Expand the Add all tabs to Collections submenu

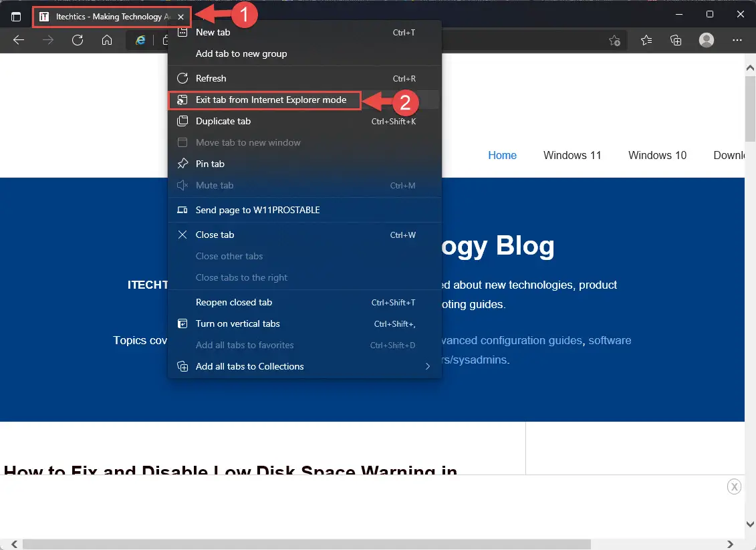point(427,366)
